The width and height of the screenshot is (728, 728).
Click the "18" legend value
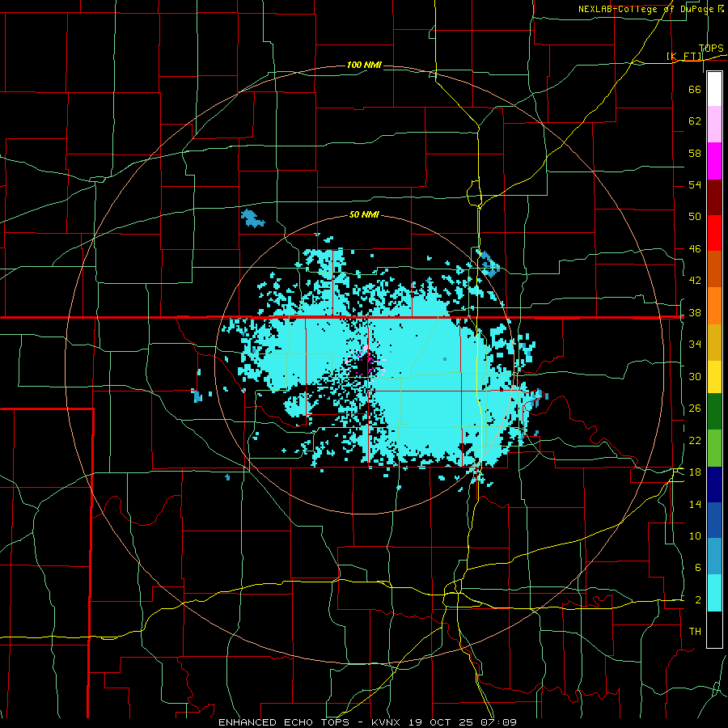coord(695,472)
